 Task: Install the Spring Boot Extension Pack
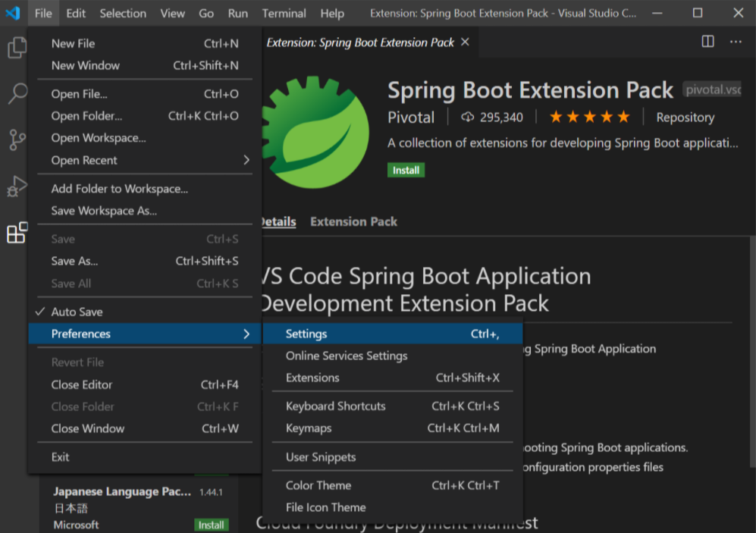click(x=406, y=170)
